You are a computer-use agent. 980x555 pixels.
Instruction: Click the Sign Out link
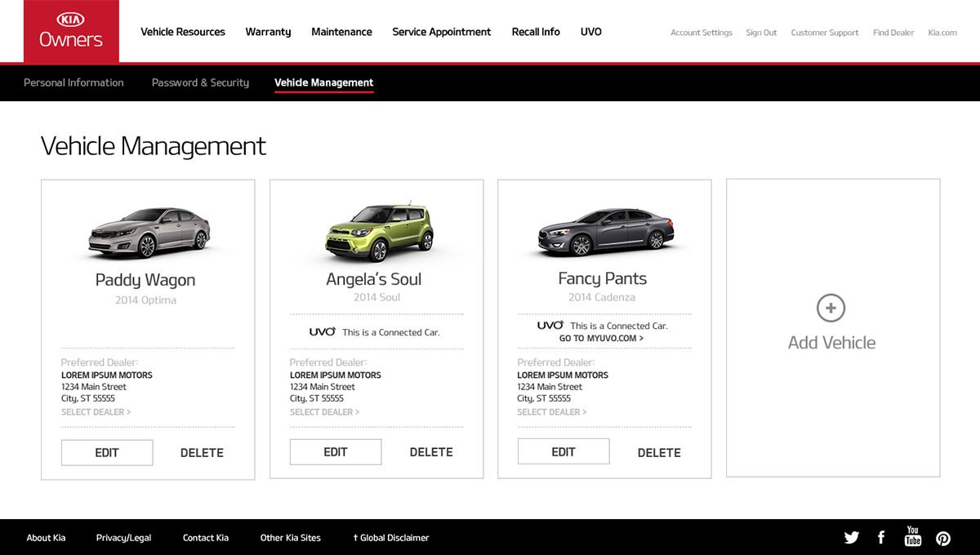[761, 33]
